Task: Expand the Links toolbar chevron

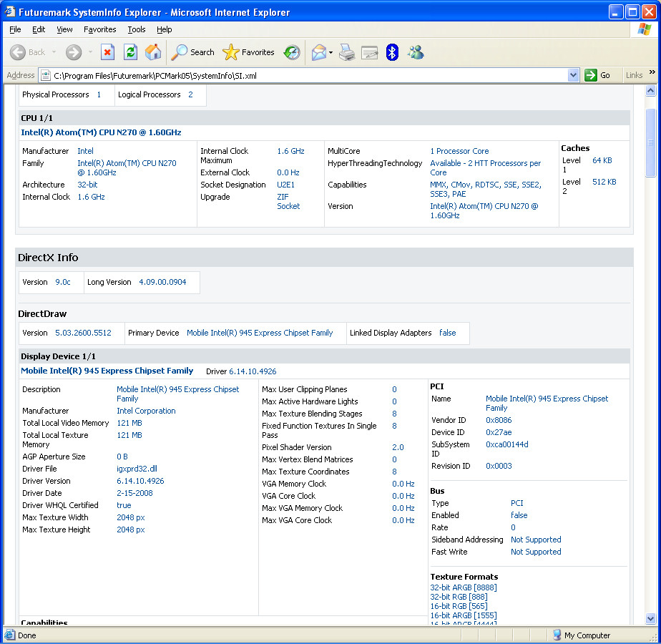Action: pos(652,72)
